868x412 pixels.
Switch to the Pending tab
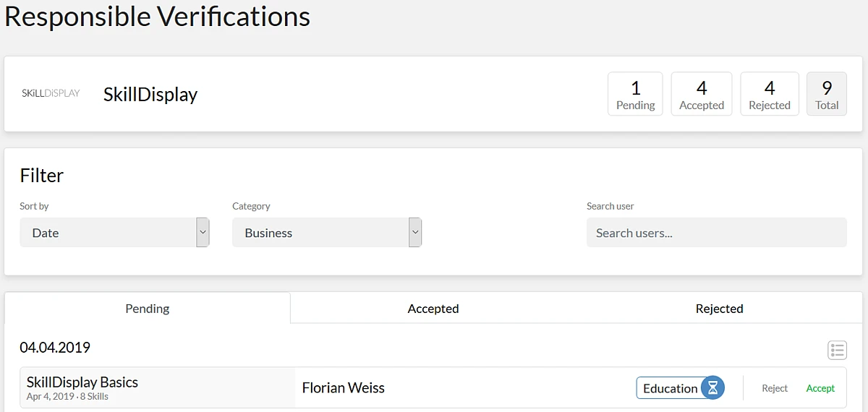click(148, 309)
